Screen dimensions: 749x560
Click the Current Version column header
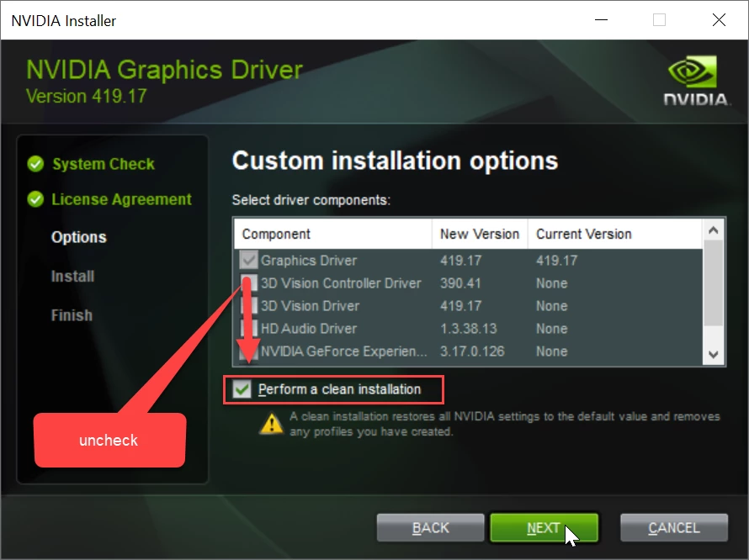pos(615,234)
